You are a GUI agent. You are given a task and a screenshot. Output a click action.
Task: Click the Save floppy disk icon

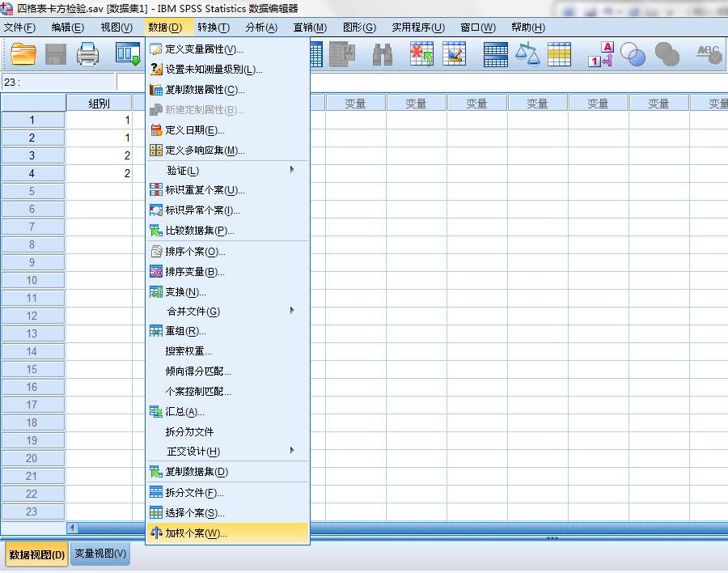click(x=56, y=54)
